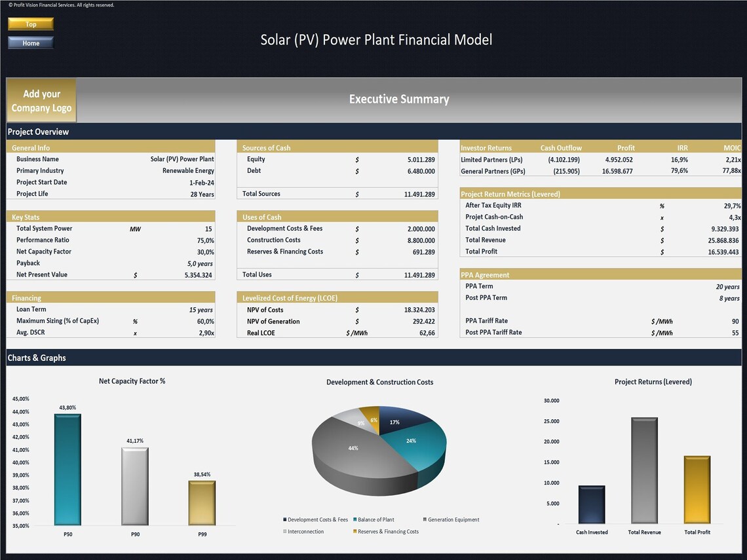Viewport: 747px width, 560px height.
Task: Click the gold Top navigation button
Action: [x=30, y=24]
